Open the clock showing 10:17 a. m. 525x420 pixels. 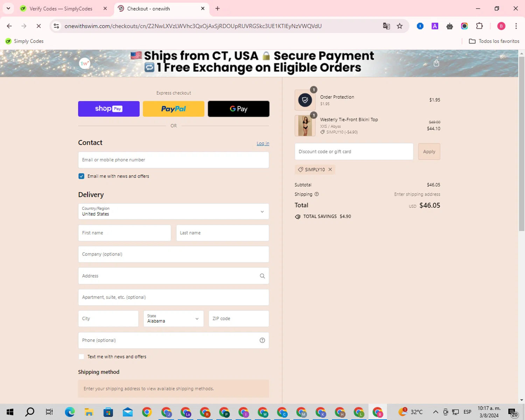489,412
